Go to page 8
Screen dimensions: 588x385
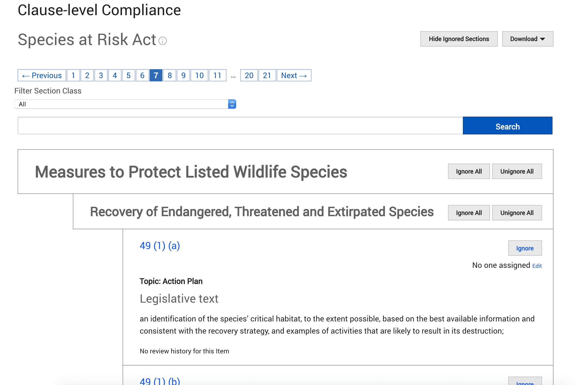point(170,76)
